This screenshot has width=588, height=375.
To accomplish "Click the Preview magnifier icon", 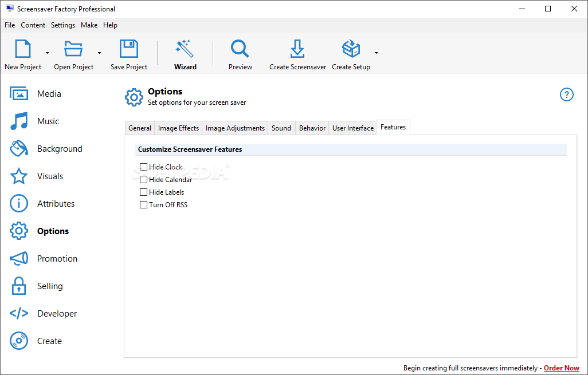I will [x=240, y=49].
